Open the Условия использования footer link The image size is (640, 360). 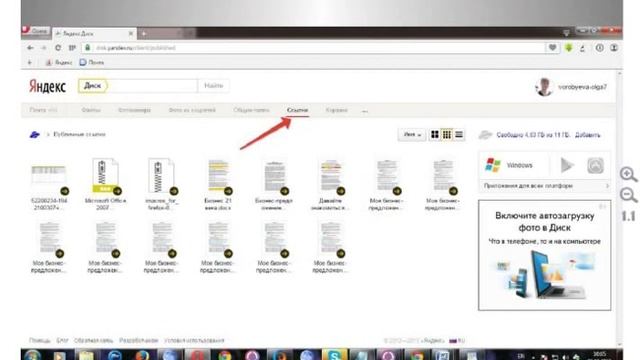(x=194, y=340)
